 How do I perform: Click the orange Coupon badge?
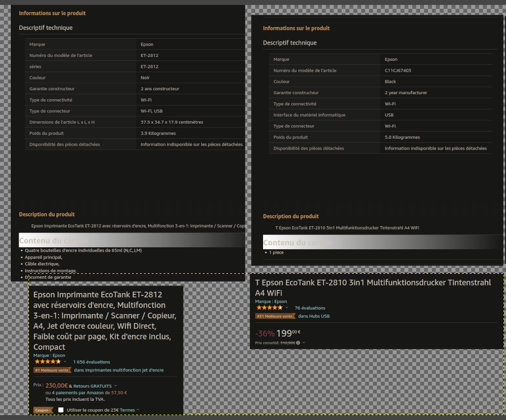[43, 410]
